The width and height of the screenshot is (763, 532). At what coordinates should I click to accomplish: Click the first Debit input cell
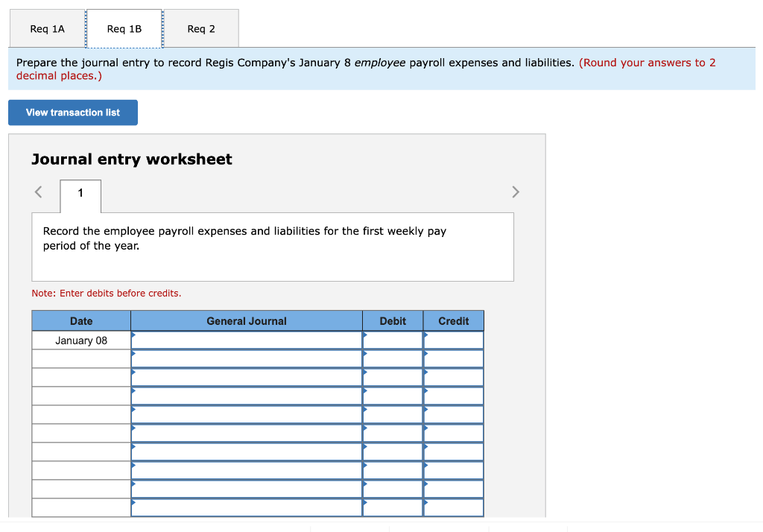point(393,339)
